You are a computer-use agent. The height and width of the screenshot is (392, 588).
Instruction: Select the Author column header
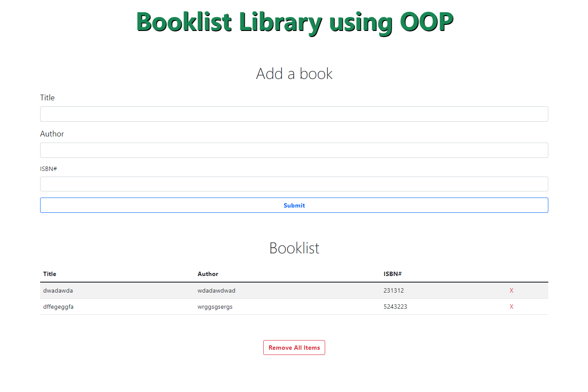pos(208,274)
